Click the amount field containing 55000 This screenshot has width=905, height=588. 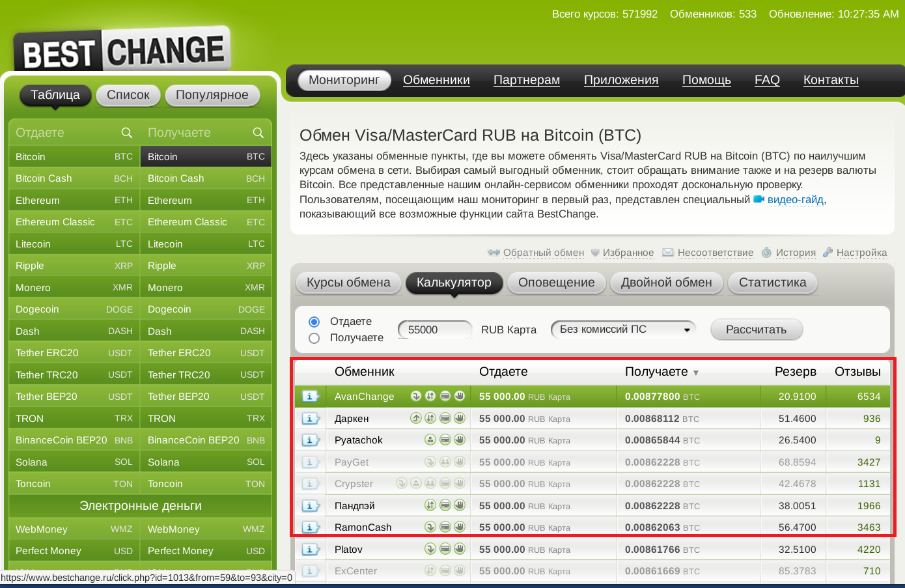point(435,329)
